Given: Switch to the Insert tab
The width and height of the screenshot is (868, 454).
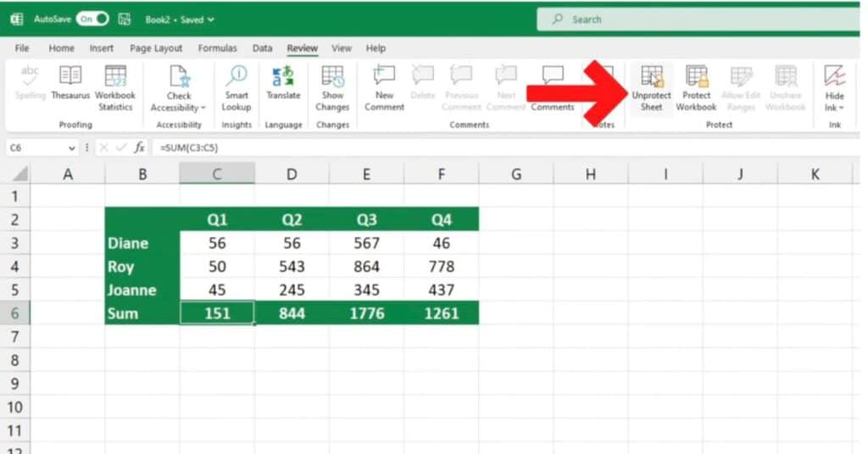Looking at the screenshot, I should pyautogui.click(x=102, y=48).
